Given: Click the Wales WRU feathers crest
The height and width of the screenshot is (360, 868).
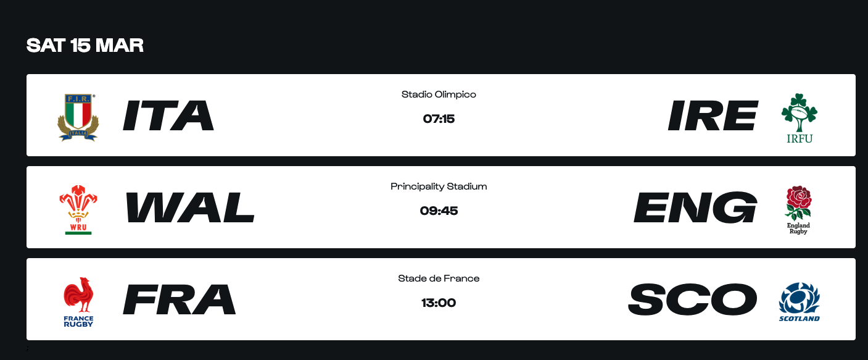Looking at the screenshot, I should coord(78,209).
